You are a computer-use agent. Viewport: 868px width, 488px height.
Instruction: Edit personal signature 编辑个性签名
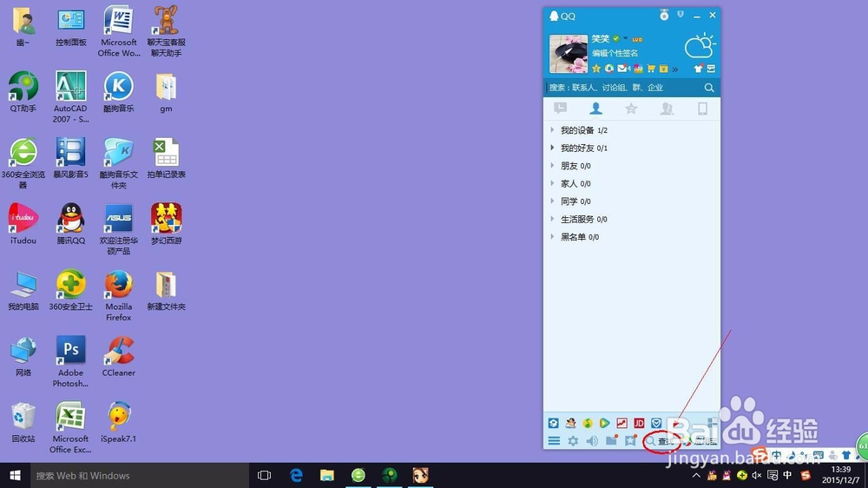coord(615,53)
